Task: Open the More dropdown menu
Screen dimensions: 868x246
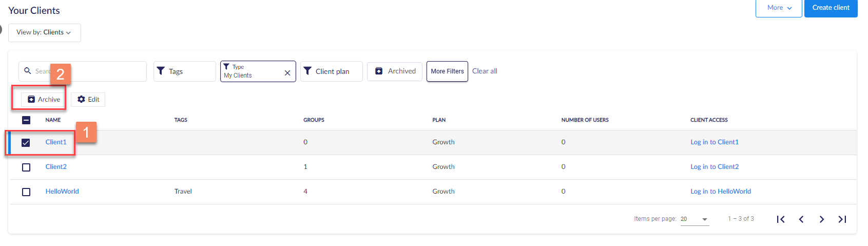Action: pos(779,8)
